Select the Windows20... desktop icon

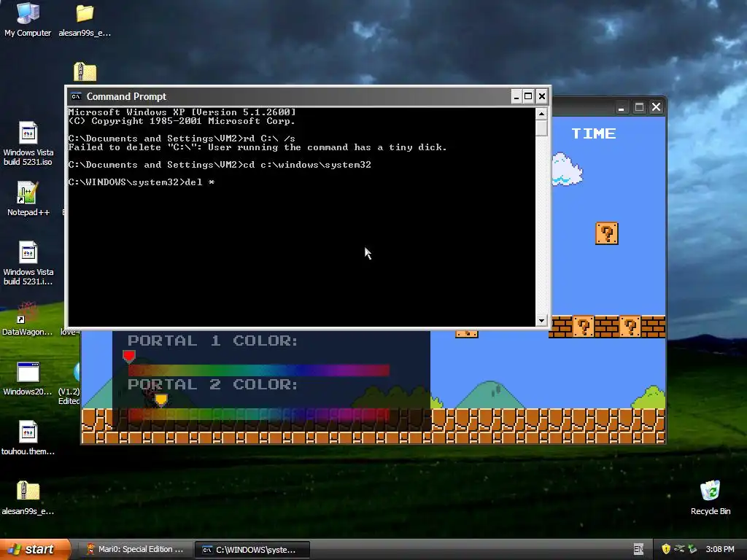point(27,378)
